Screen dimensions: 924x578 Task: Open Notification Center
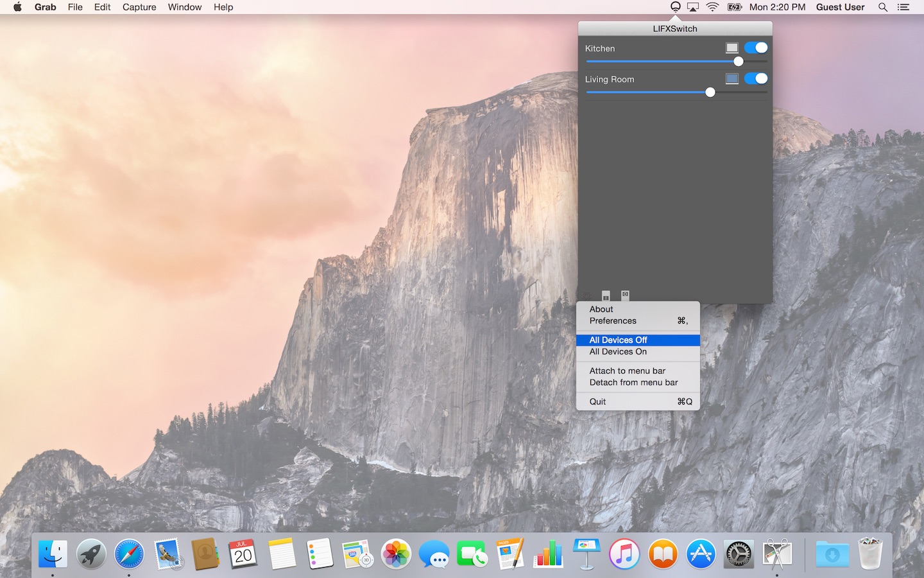(903, 7)
